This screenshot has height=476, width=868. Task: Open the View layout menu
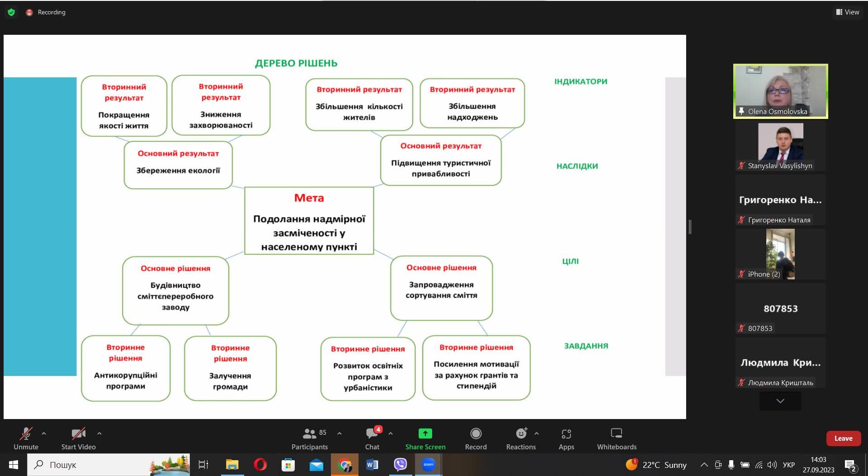click(x=848, y=12)
